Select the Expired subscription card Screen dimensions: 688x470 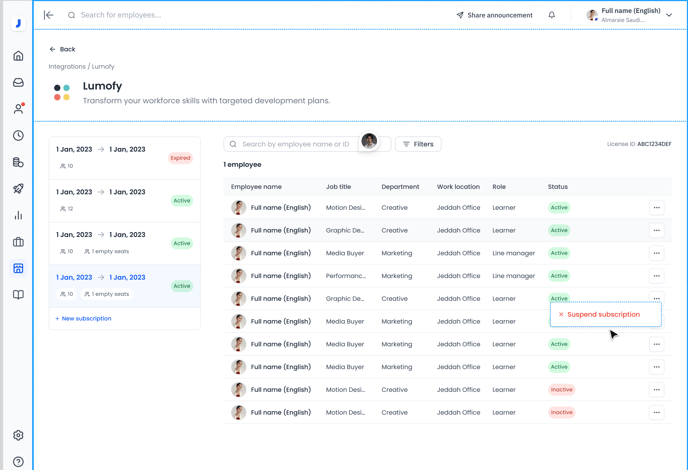pyautogui.click(x=124, y=157)
